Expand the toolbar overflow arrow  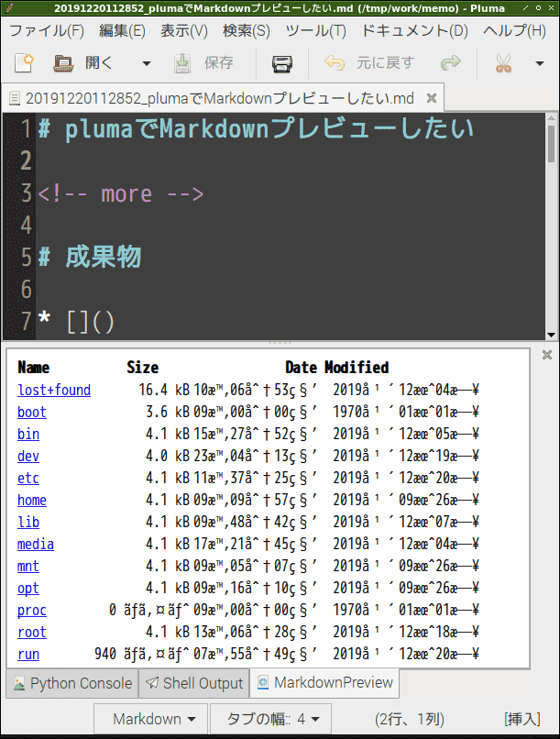click(x=540, y=63)
